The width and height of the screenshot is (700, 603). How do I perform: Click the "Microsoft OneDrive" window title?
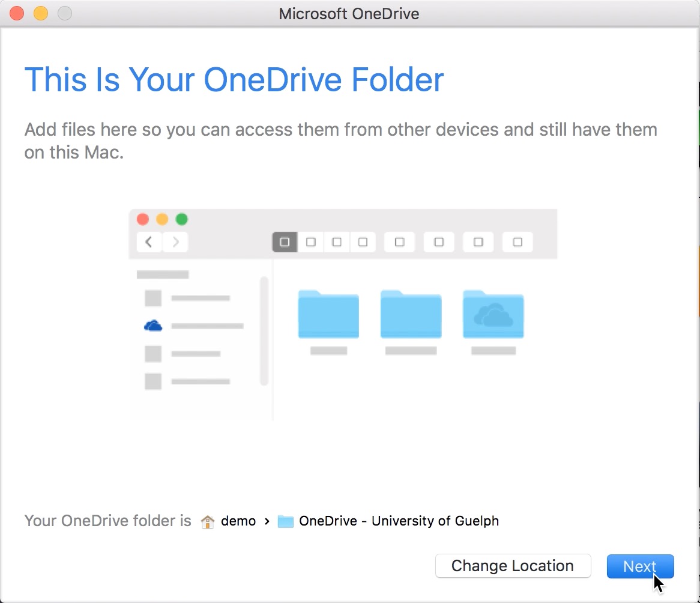[x=349, y=13]
